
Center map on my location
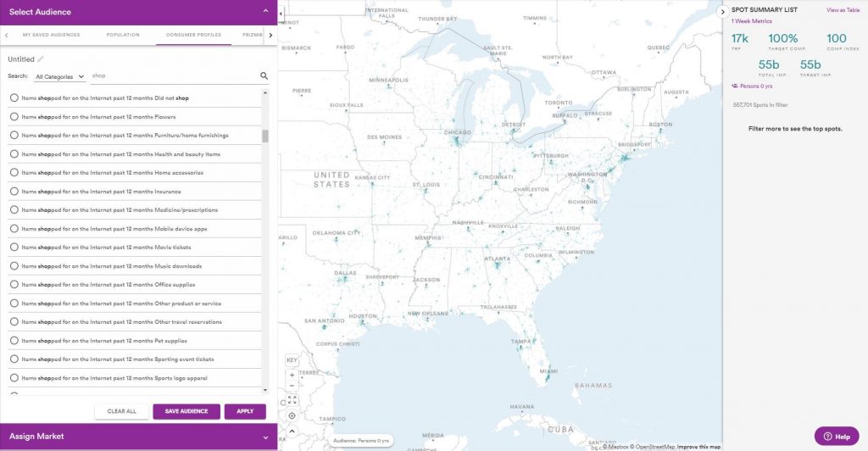292,415
